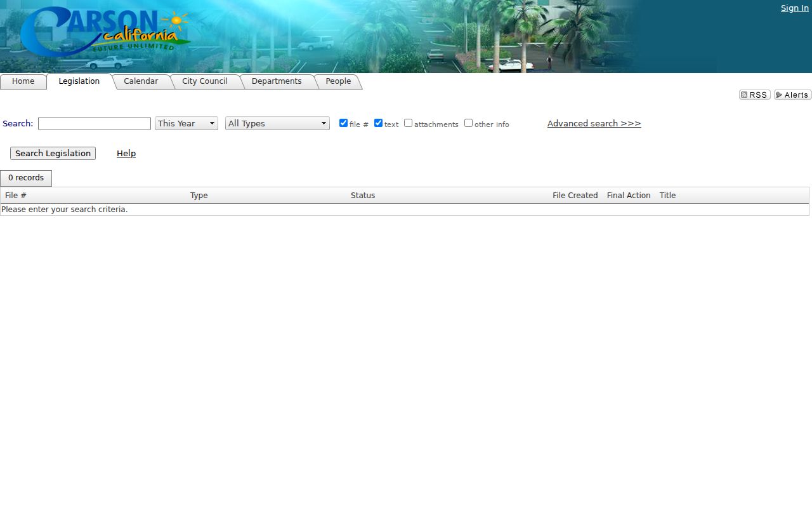Click the Carson California logo
The image size is (812, 508).
105,32
